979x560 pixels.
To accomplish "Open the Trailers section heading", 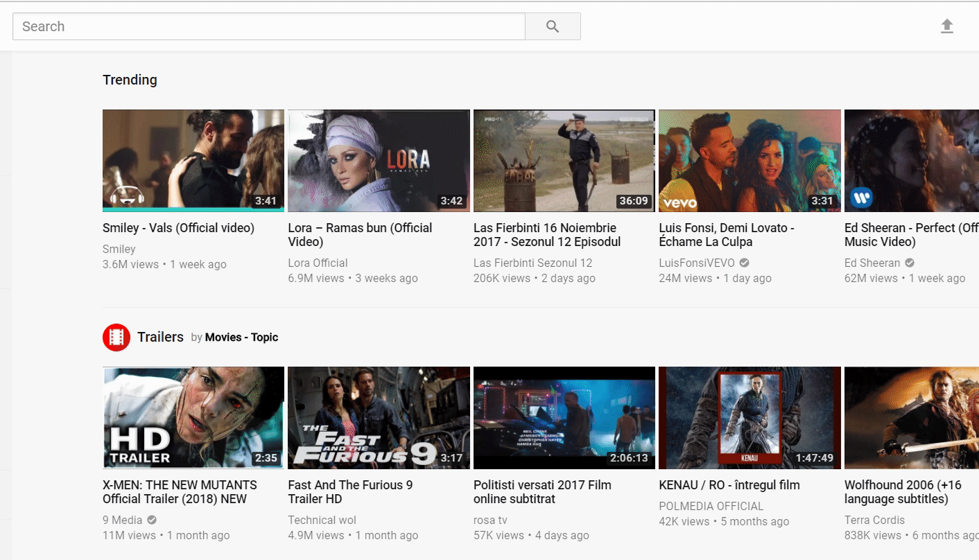I will point(160,337).
